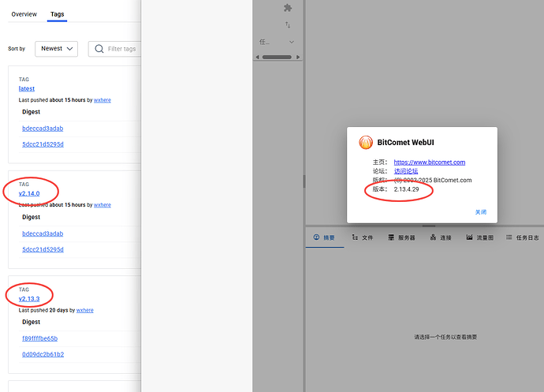
Task: Open the latest tag link
Action: (x=27, y=88)
